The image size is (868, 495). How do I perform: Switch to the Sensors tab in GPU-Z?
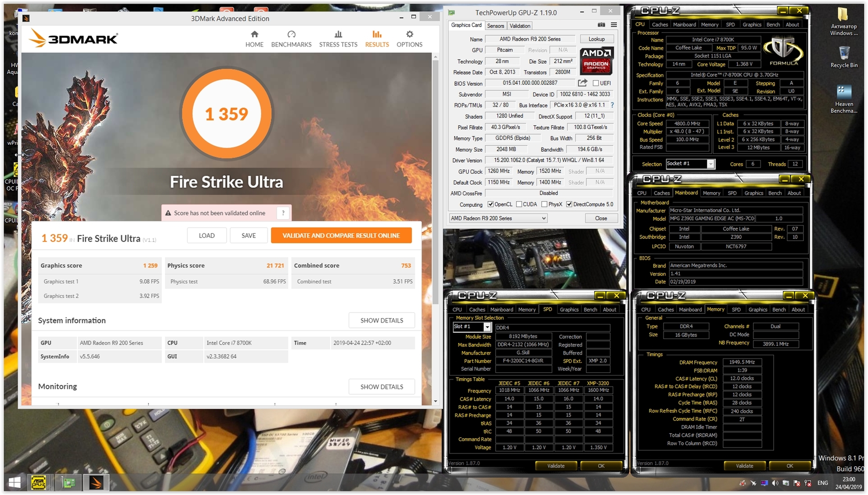tap(496, 26)
